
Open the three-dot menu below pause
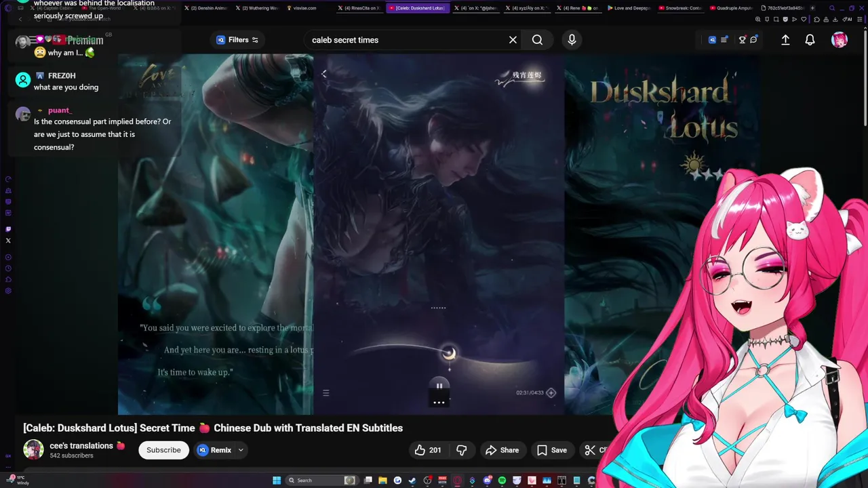click(439, 403)
